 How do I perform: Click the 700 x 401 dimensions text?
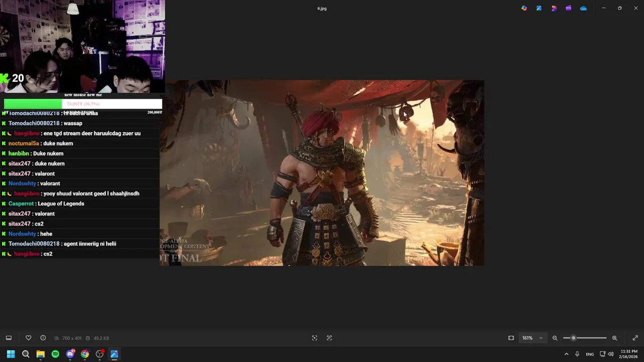[x=71, y=338]
